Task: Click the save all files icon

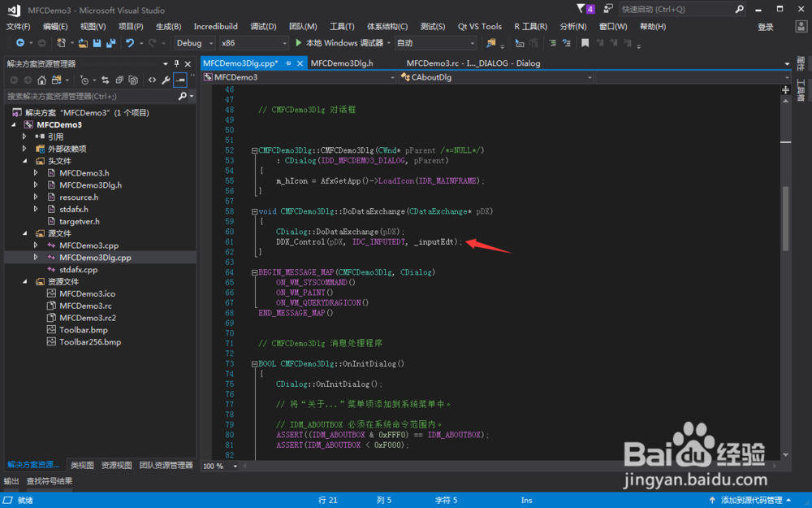Action: coord(110,43)
